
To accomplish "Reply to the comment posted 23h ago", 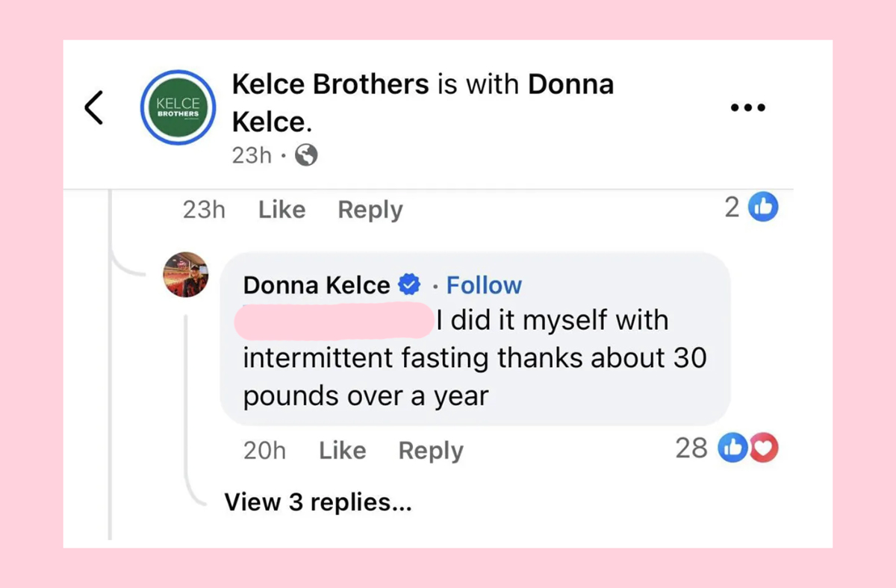I will tap(370, 209).
